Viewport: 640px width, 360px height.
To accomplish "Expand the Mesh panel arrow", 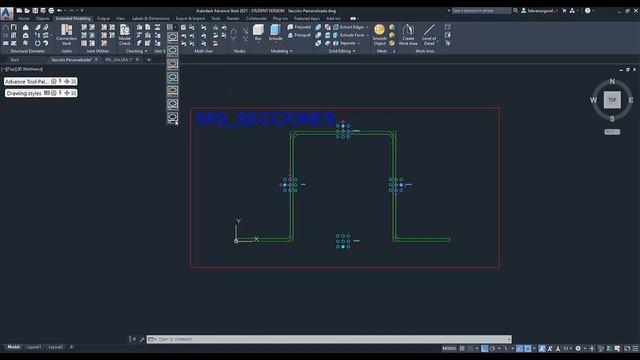I will [394, 51].
